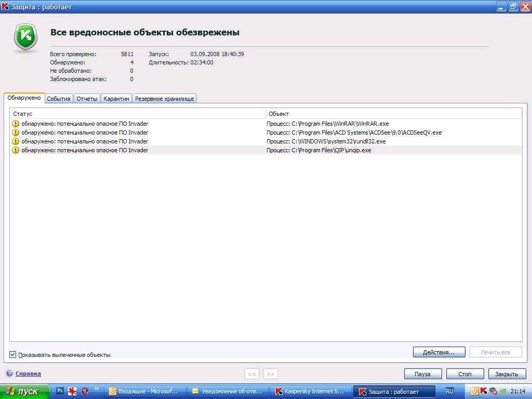This screenshot has width=532, height=399.
Task: Select the ACDSeeQV.exe process row
Action: click(x=266, y=132)
